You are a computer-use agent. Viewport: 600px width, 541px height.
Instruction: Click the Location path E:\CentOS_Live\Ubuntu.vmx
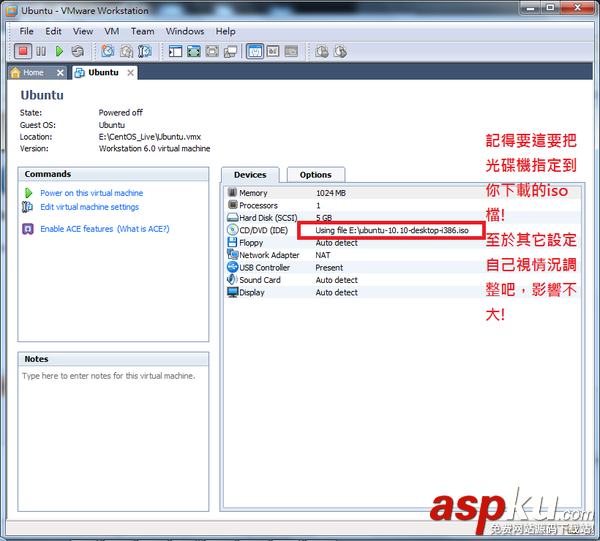[x=150, y=137]
